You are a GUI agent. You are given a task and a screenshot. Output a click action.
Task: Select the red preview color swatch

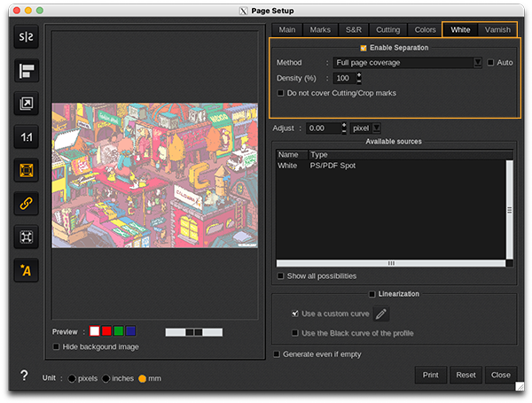pos(106,331)
